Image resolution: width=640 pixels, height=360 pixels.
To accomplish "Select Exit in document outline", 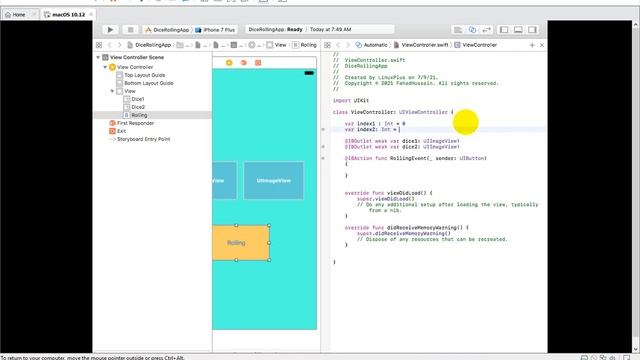I will tap(121, 131).
